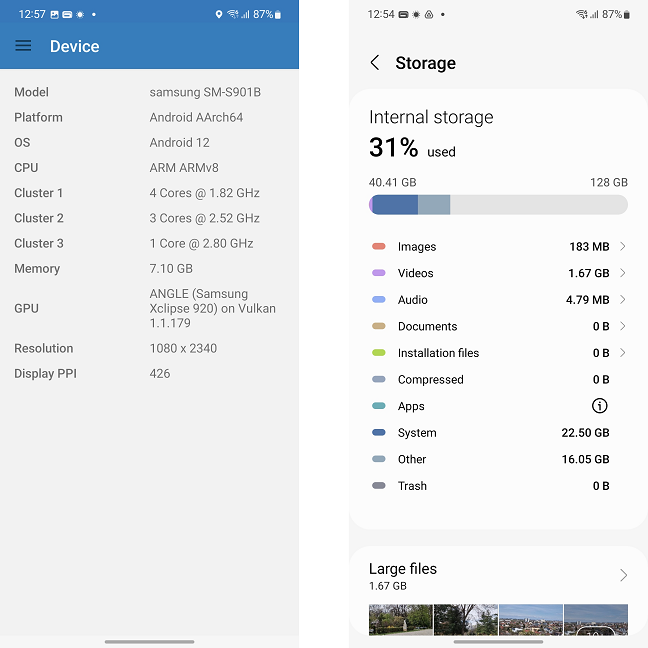
Task: Tap the Documents tan color pill
Action: 379,326
